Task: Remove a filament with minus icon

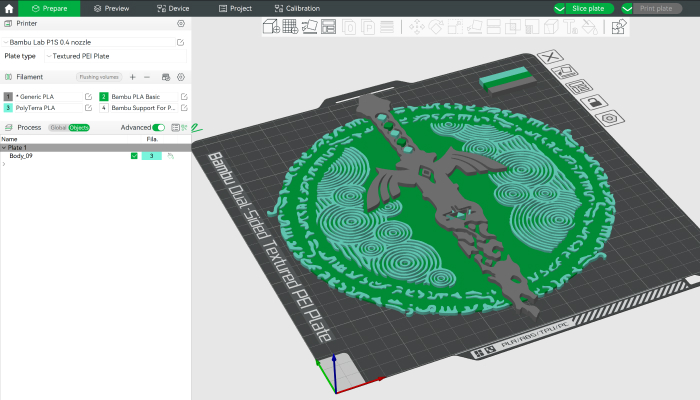Action: point(147,77)
